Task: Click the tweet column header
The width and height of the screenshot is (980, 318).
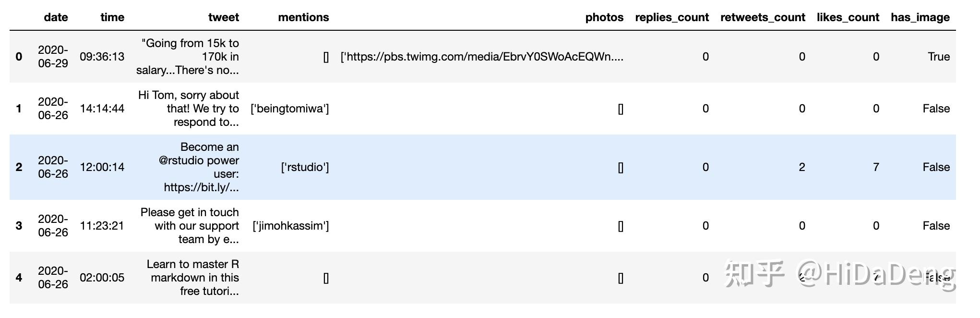Action: [x=223, y=17]
